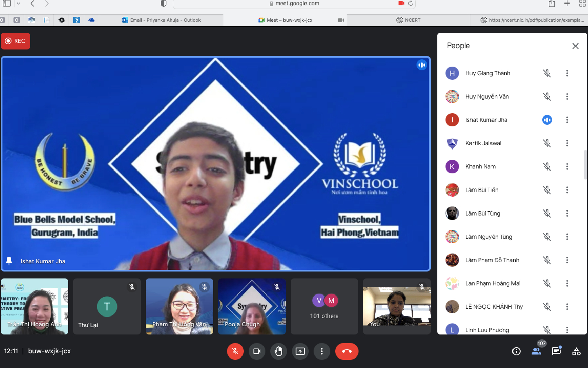The image size is (588, 368).
Task: Switch to the NCERT tab
Action: pyautogui.click(x=408, y=20)
